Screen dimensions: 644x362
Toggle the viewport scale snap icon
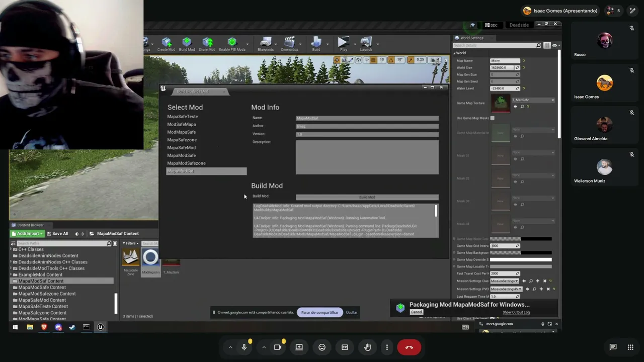click(x=410, y=60)
